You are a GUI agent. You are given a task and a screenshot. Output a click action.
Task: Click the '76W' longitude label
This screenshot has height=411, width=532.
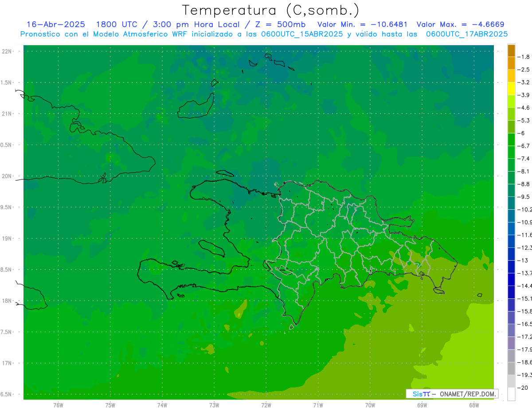[58, 405]
